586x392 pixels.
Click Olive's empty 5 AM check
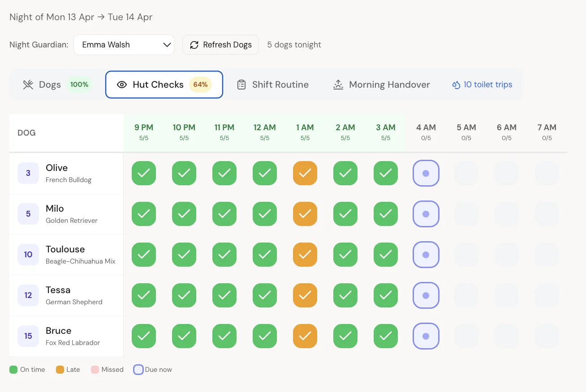466,173
